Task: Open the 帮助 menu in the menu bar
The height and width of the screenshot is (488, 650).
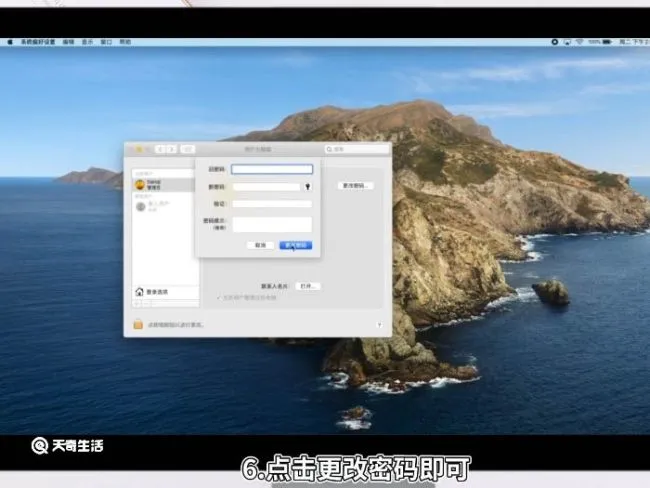Action: pyautogui.click(x=125, y=42)
